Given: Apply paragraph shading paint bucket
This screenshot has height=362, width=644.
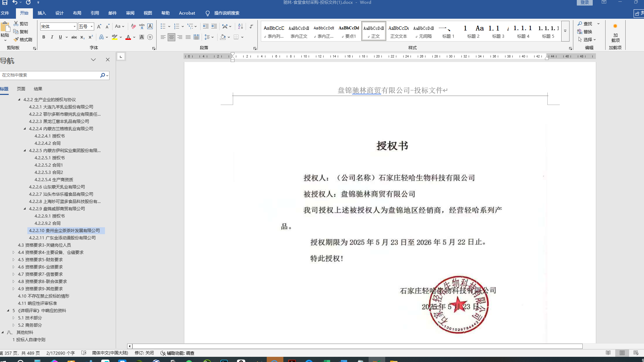Looking at the screenshot, I should pos(223,37).
